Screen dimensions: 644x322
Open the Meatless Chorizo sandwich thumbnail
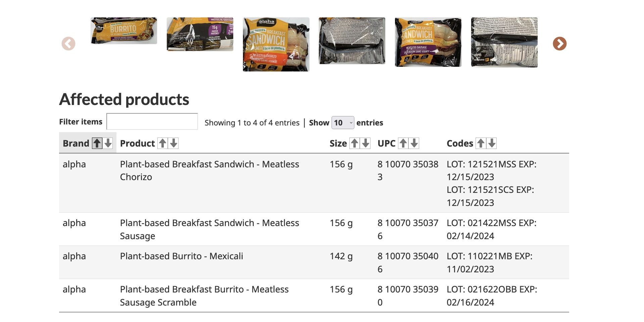click(x=276, y=44)
